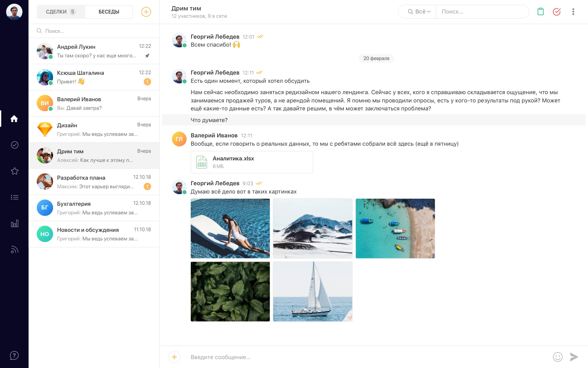The height and width of the screenshot is (368, 588).
Task: Open the list icon in sidebar
Action: click(x=14, y=197)
